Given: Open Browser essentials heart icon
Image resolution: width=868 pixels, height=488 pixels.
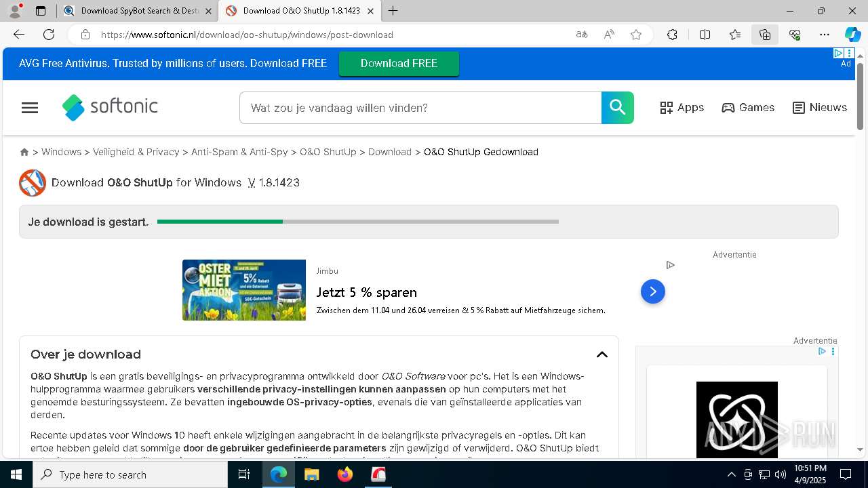Looking at the screenshot, I should coord(795,35).
